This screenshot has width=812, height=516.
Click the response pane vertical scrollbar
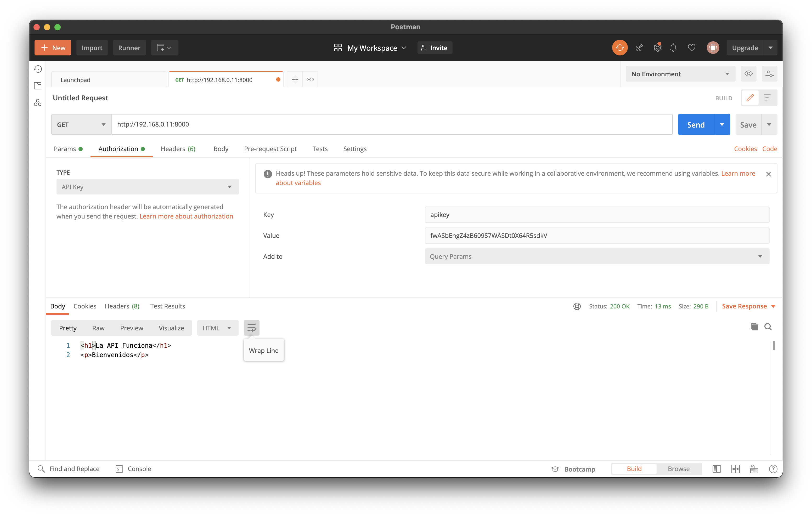[x=774, y=346]
